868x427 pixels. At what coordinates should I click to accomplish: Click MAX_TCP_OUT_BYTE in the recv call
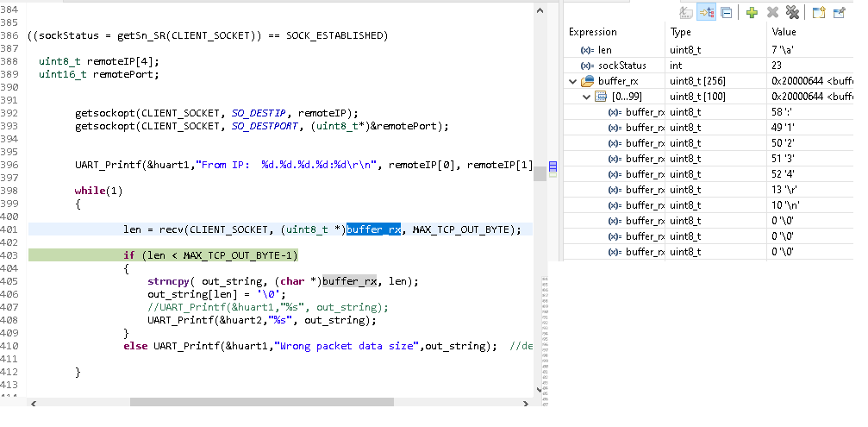(x=461, y=229)
